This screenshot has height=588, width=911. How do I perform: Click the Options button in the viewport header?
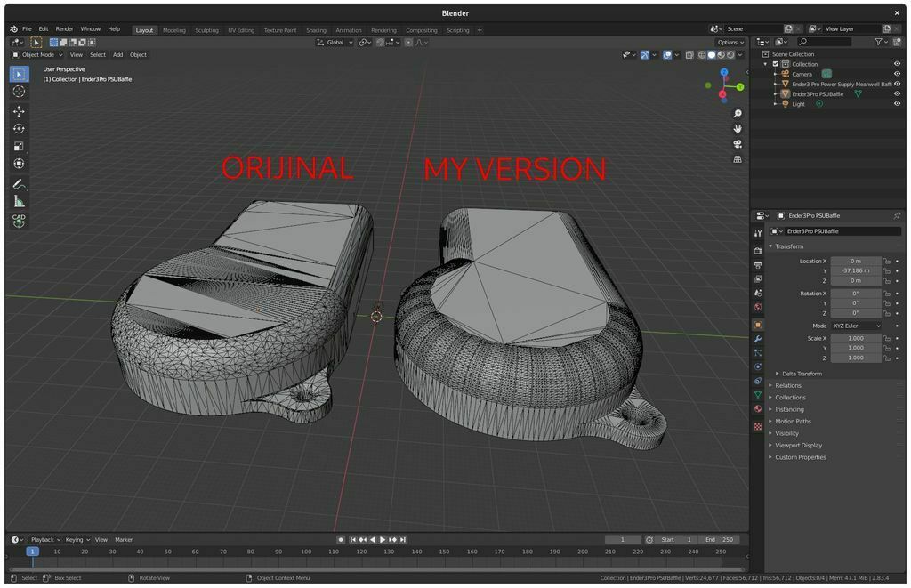(730, 42)
